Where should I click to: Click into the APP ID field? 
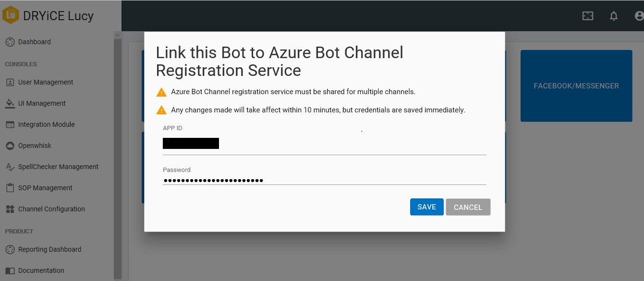point(324,143)
